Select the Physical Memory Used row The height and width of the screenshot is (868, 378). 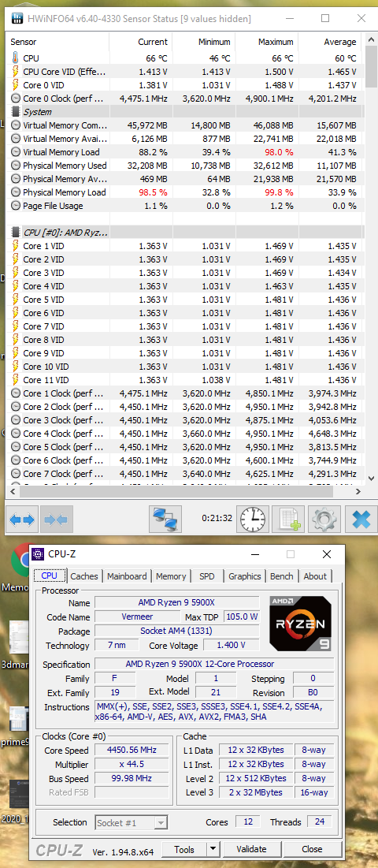(x=185, y=166)
